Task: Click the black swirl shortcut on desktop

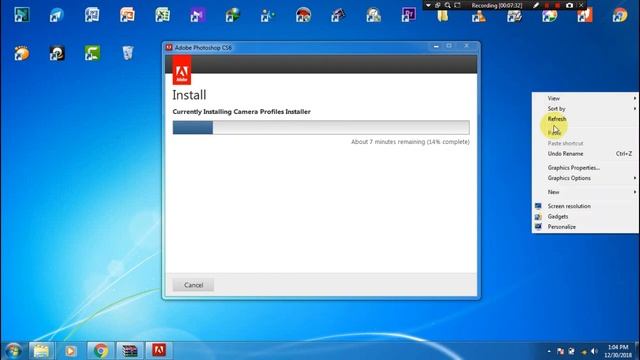Action: [x=57, y=53]
